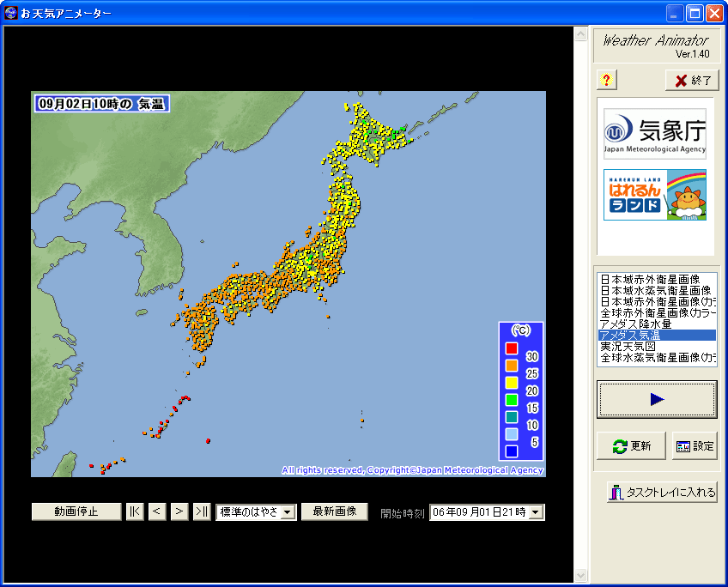Click タスクトレイに入れる button
This screenshot has width=728, height=587.
pos(663,493)
